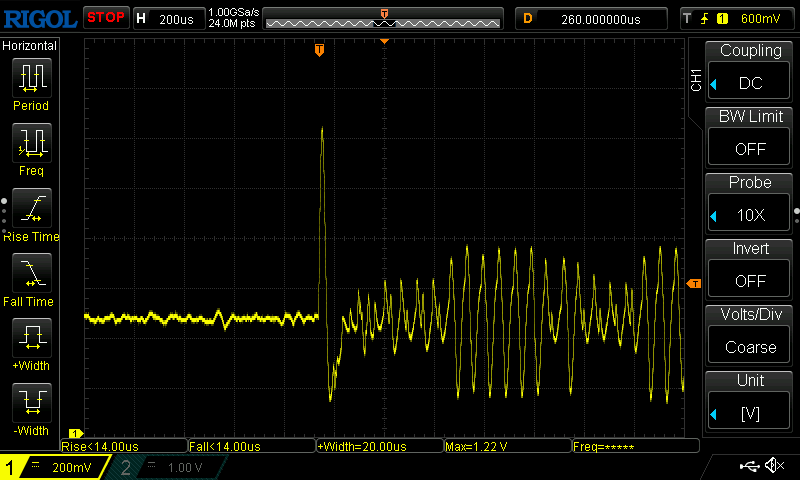Click the 24.0M pts memory depth readout
The width and height of the screenshot is (800, 480).
pyautogui.click(x=232, y=23)
